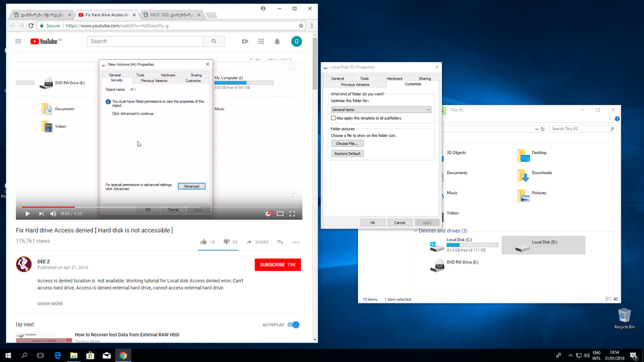
Task: Open the Chrome three-dot menu
Action: pos(312,25)
